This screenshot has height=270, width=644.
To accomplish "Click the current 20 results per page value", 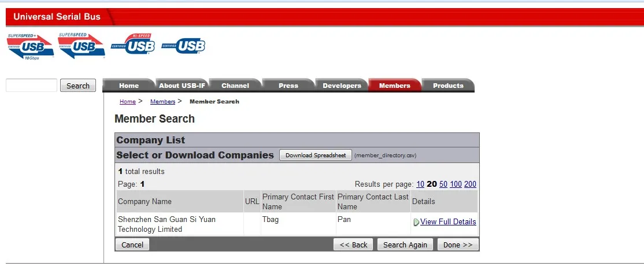I will [432, 184].
